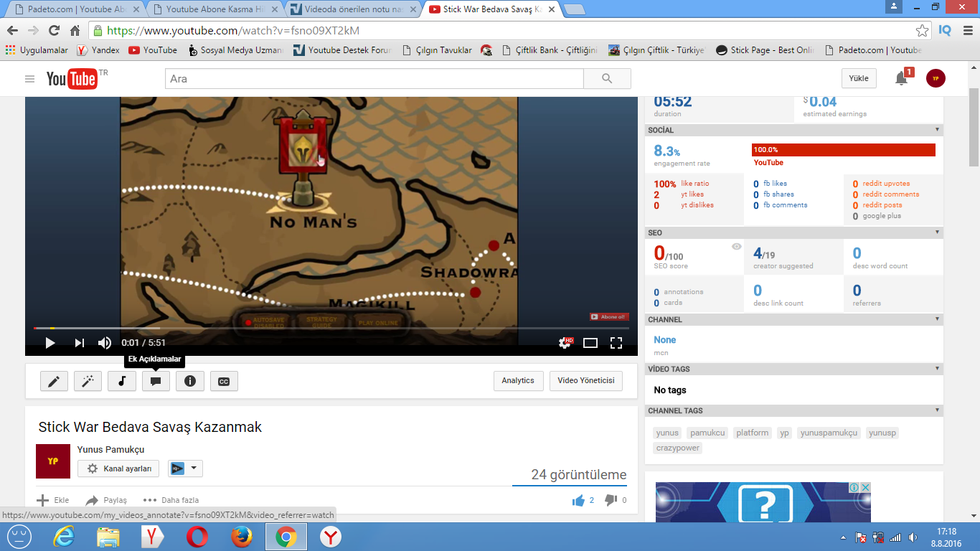The height and width of the screenshot is (551, 980).
Task: Click the crazypower channel tag
Action: 678,448
